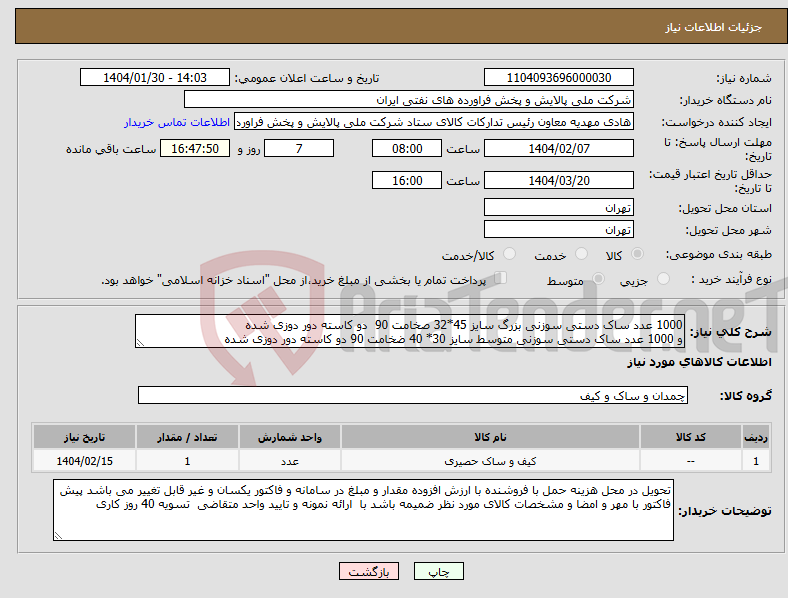Select the کالا/خدمت radio button
The width and height of the screenshot is (788, 598).
click(510, 254)
